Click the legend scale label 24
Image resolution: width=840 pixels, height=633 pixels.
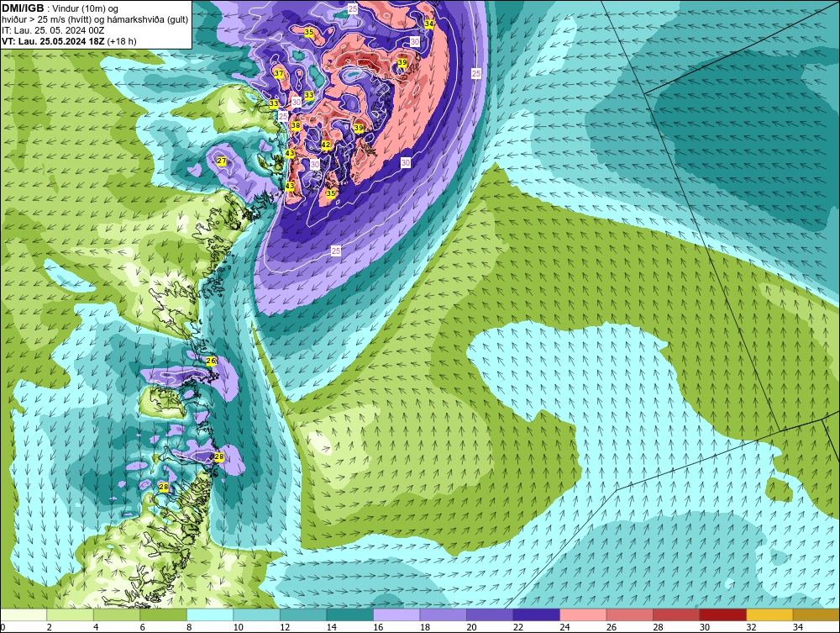pos(564,627)
